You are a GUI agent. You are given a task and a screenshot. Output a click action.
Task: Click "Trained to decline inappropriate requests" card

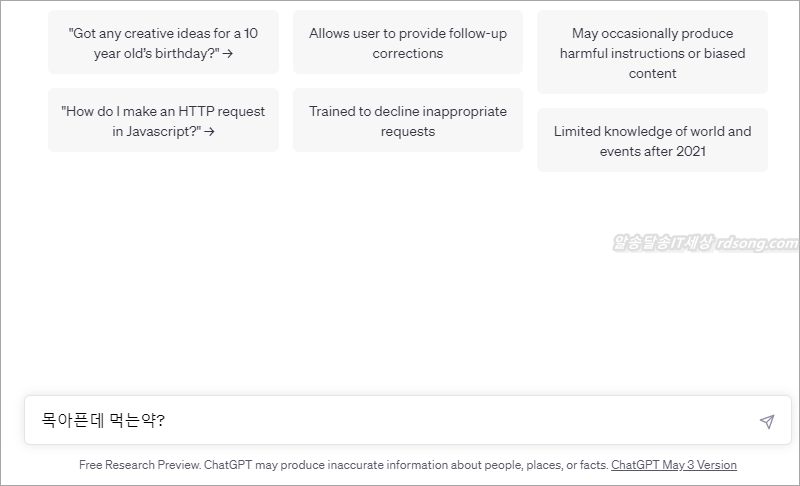click(x=407, y=121)
